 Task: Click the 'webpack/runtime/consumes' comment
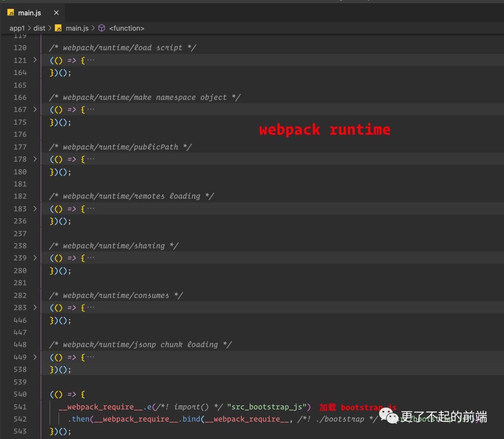[x=116, y=295]
